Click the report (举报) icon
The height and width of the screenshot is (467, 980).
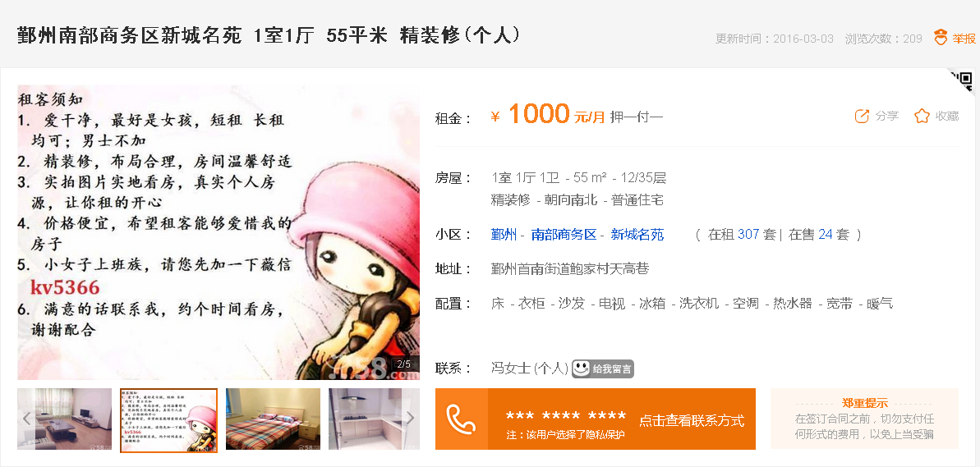pos(941,38)
